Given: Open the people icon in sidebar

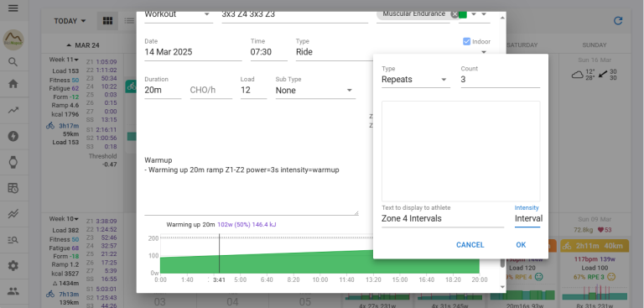Looking at the screenshot, I should click(x=13, y=291).
